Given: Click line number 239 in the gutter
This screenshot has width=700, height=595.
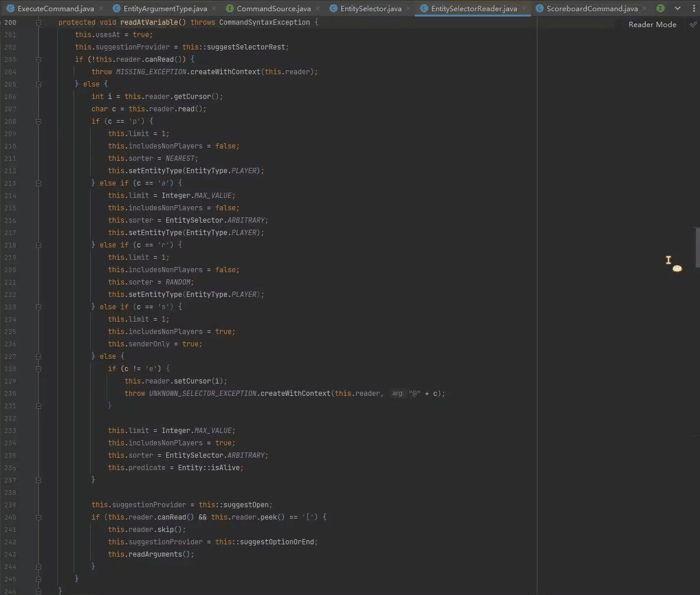Looking at the screenshot, I should 10,505.
